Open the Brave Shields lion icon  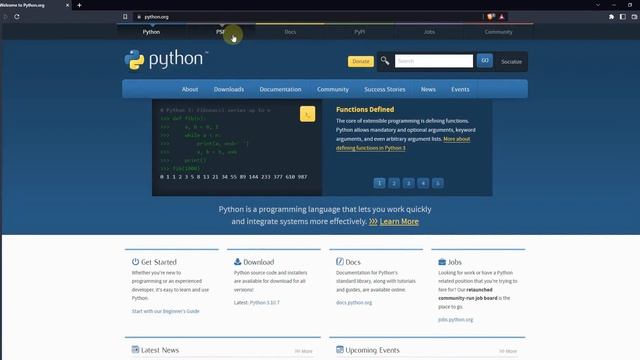490,17
